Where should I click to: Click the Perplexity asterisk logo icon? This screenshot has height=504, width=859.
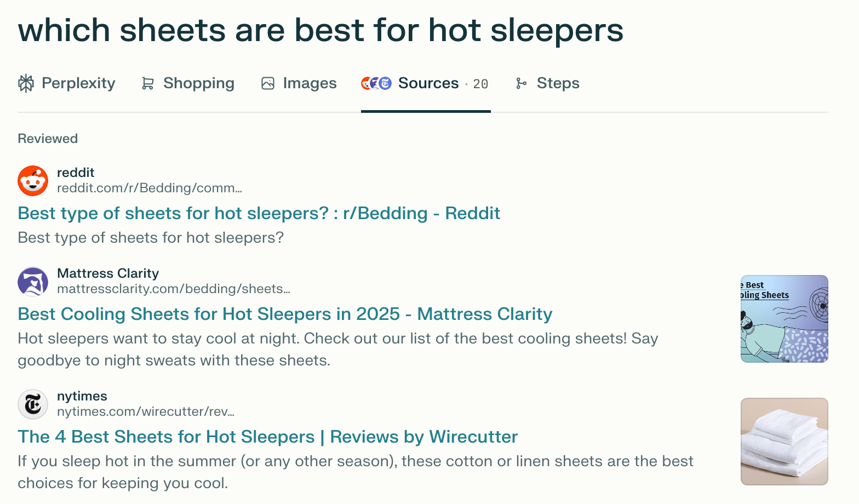tap(26, 83)
